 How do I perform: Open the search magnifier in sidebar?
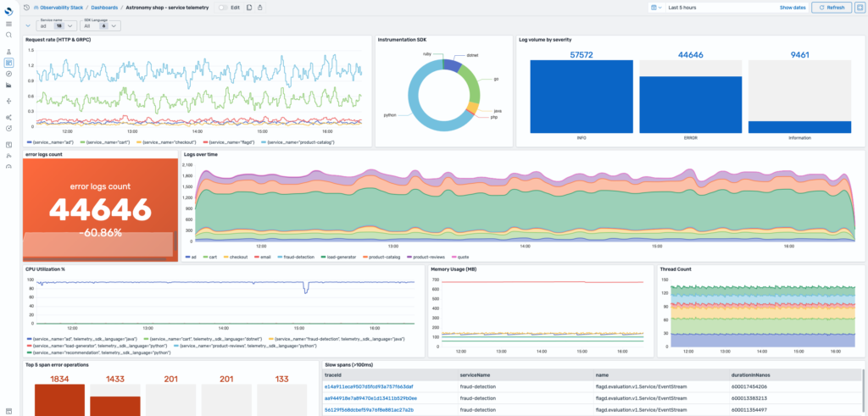(x=8, y=35)
